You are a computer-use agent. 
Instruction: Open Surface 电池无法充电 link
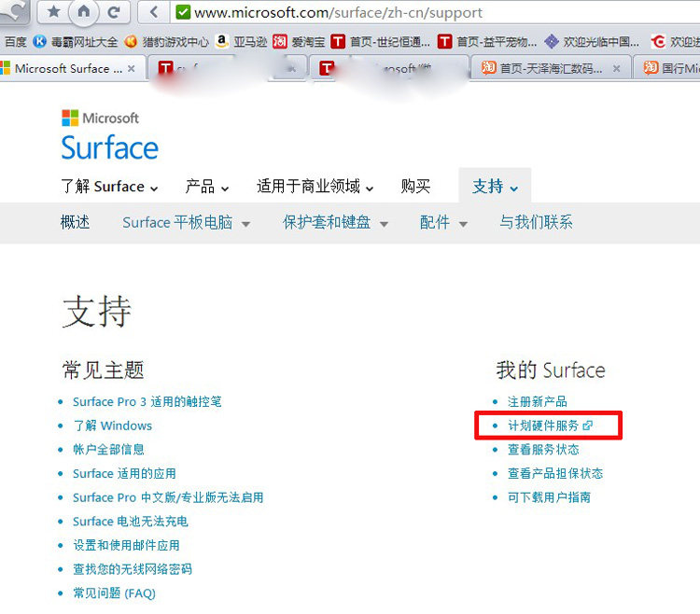click(131, 522)
